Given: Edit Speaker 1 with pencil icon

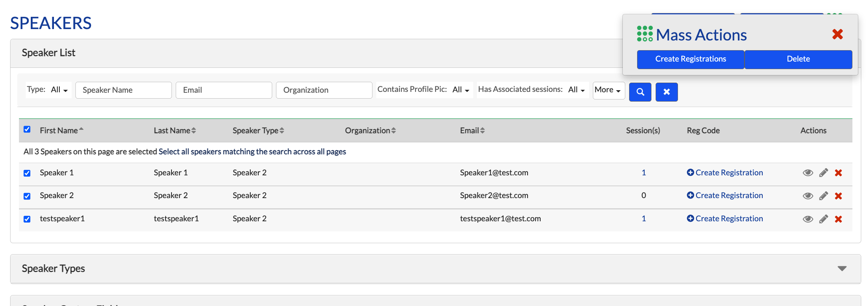Looking at the screenshot, I should pyautogui.click(x=823, y=173).
